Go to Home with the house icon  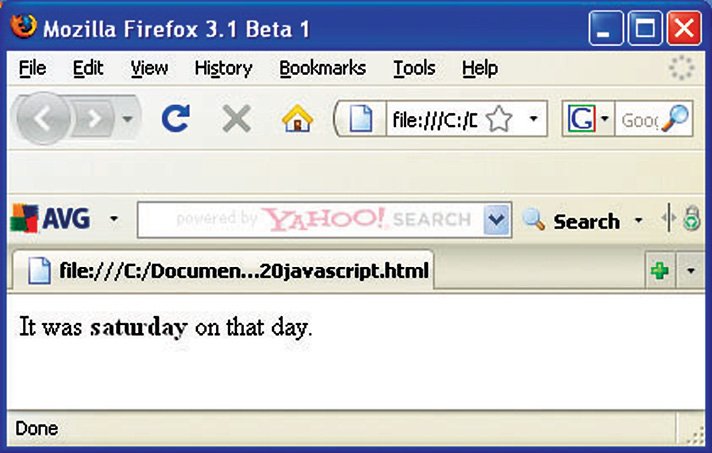pos(297,118)
